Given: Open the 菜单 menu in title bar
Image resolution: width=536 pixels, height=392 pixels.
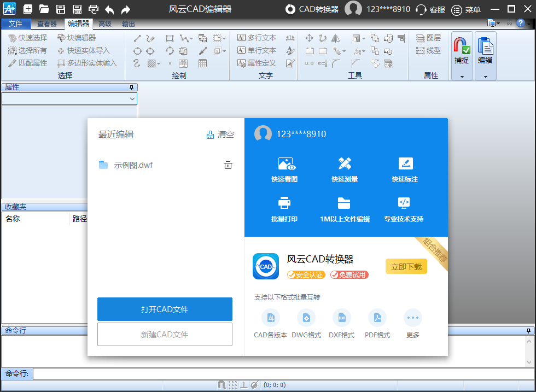Looking at the screenshot, I should point(466,10).
